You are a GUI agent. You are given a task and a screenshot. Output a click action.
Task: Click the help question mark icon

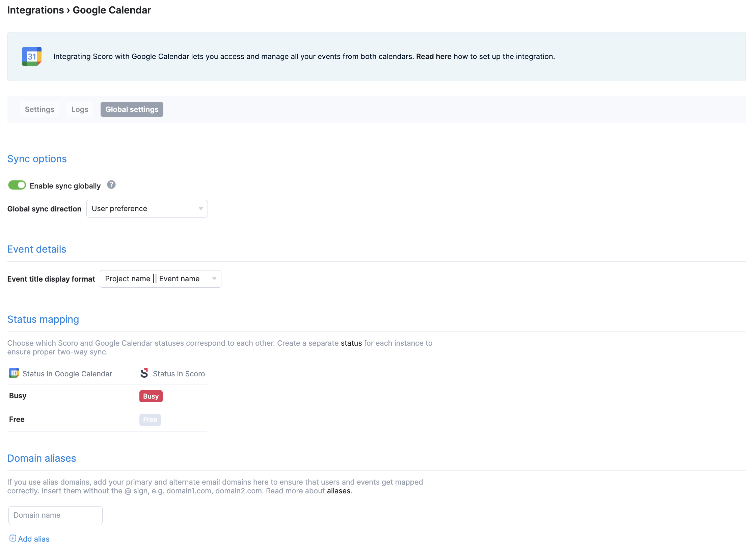[111, 185]
